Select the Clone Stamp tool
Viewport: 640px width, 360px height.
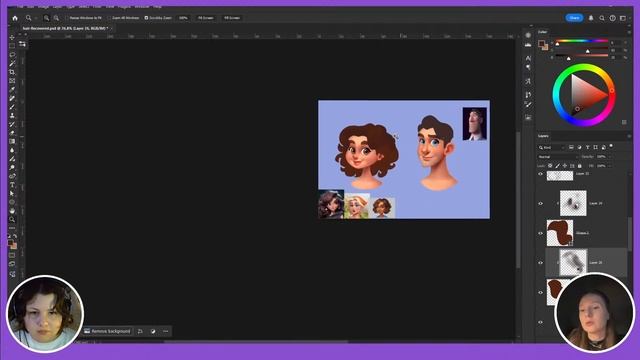pos(12,116)
